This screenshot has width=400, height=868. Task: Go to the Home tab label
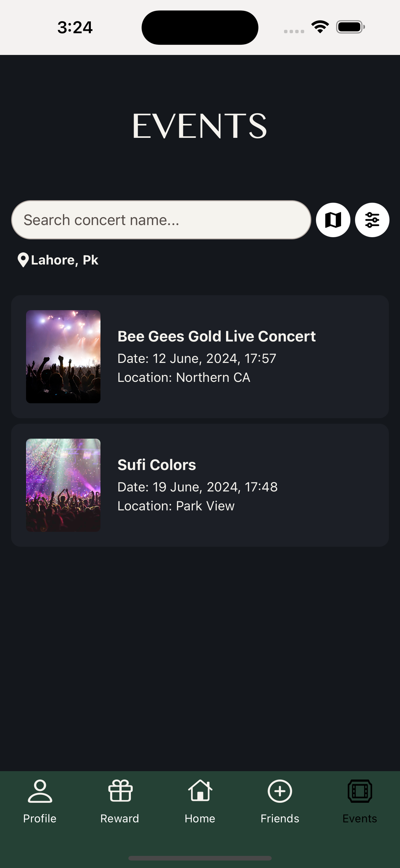pyautogui.click(x=200, y=818)
